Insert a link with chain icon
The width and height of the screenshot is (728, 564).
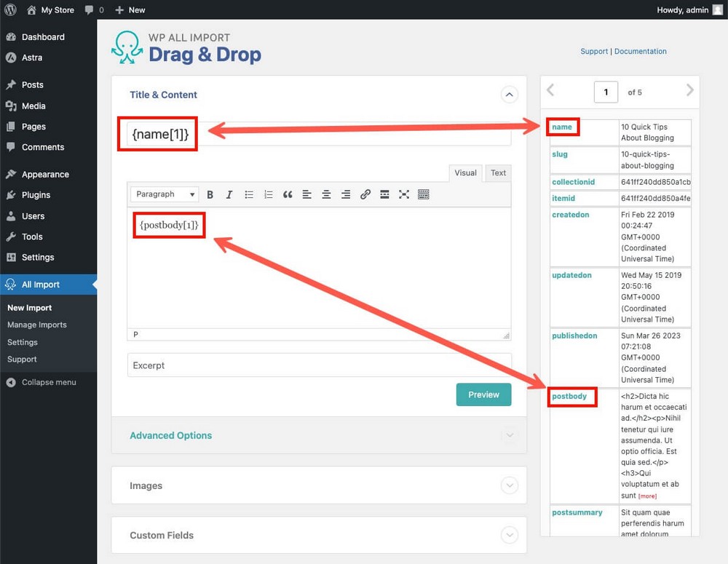tap(365, 194)
